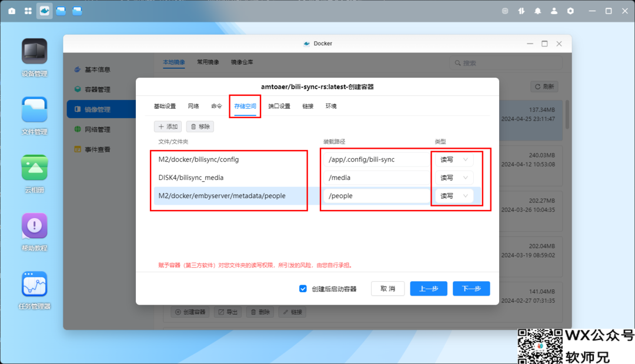Click the 搜索 search field
Viewport: 635px width, 364px height.
coord(506,63)
